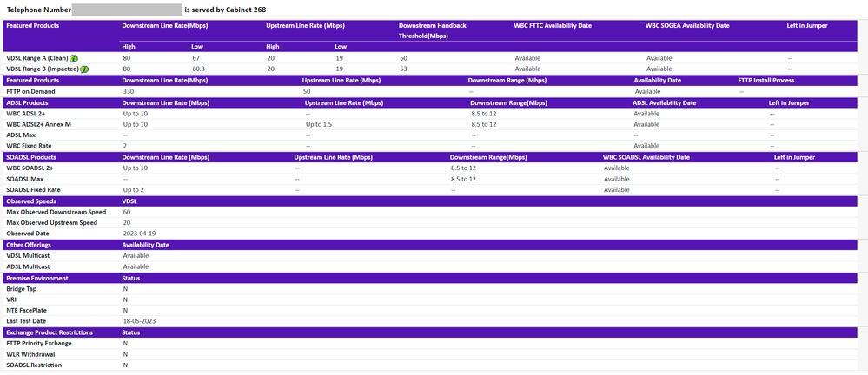Click the 'WBC SOGEA Availability Date' header
The image size is (868, 375).
[687, 26]
